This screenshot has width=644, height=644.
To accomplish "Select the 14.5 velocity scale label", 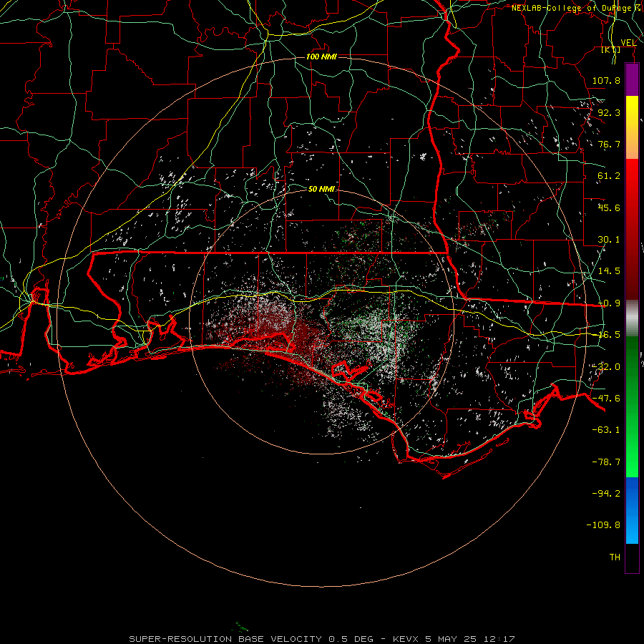I will (609, 271).
